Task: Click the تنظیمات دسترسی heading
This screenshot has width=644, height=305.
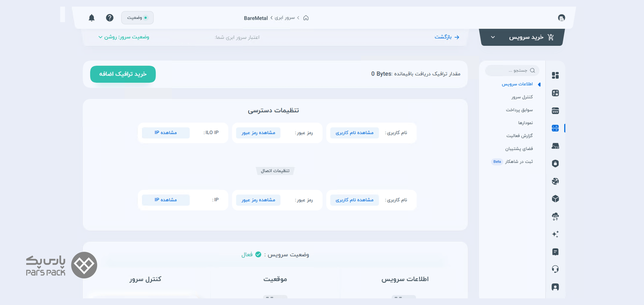Action: point(273,110)
